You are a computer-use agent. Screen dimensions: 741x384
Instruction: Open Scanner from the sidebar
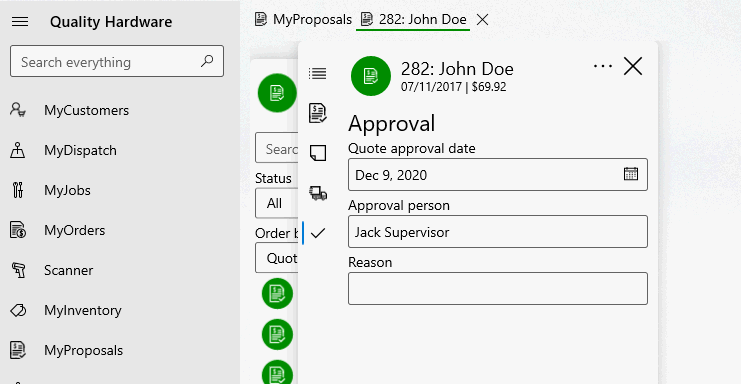pos(69,271)
